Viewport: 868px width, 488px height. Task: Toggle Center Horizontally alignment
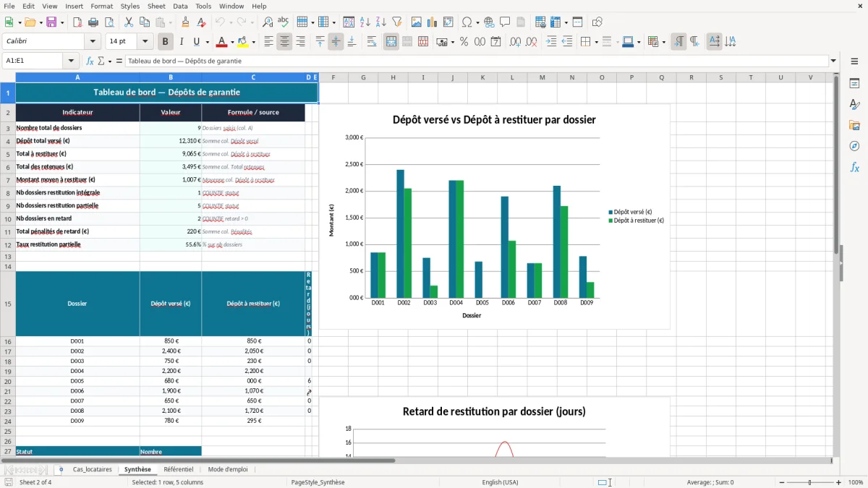pos(284,42)
